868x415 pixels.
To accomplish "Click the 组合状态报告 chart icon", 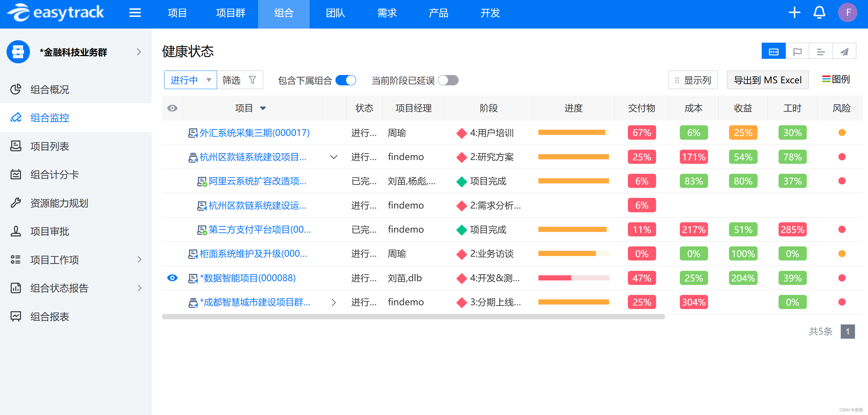I will [x=16, y=288].
